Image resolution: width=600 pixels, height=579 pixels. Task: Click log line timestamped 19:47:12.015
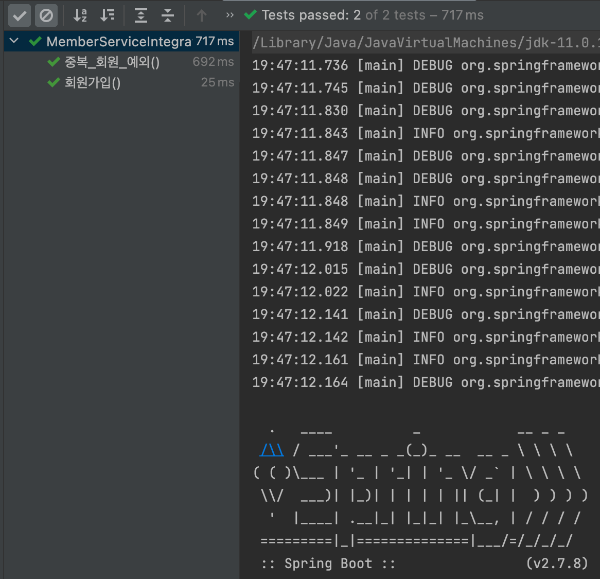pos(426,269)
